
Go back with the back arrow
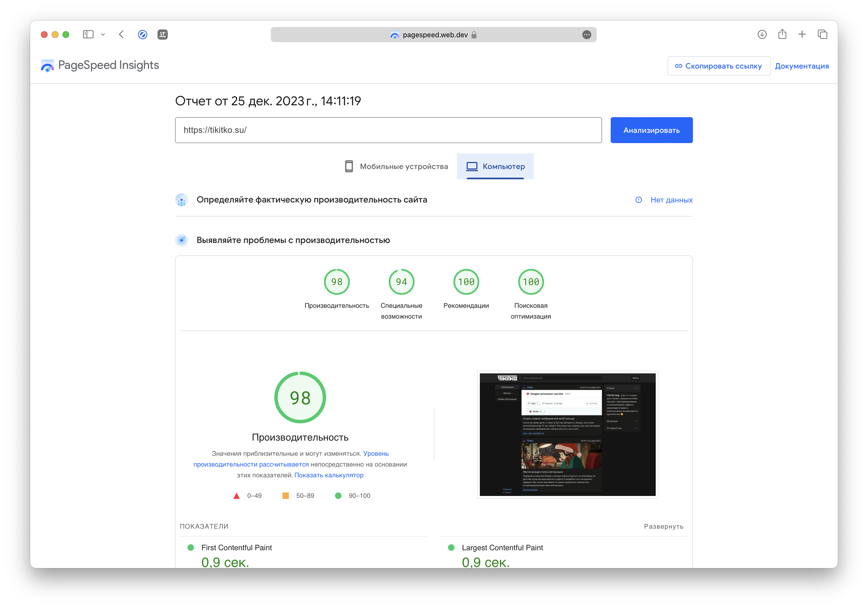tap(121, 35)
